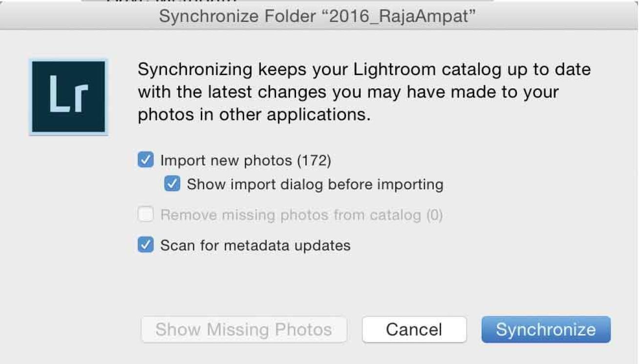Click the new photos count (172)
This screenshot has height=364, width=640.
tap(314, 160)
